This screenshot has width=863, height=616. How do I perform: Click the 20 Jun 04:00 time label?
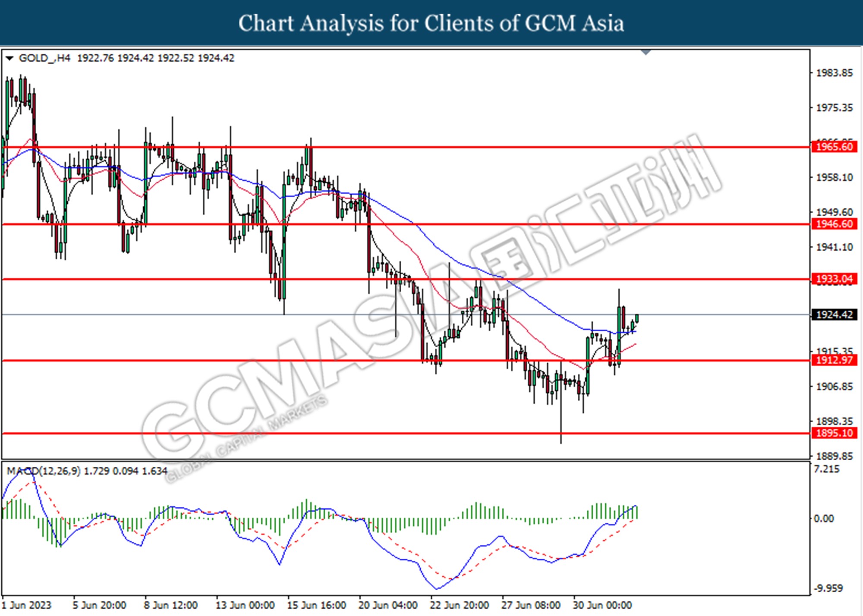coord(388,605)
